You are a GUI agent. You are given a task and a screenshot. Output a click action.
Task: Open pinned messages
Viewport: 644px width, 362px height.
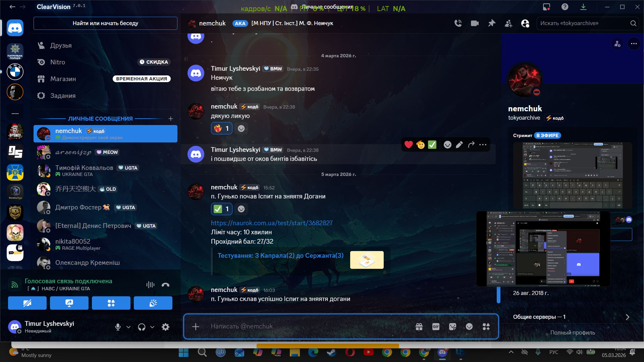[x=492, y=23]
